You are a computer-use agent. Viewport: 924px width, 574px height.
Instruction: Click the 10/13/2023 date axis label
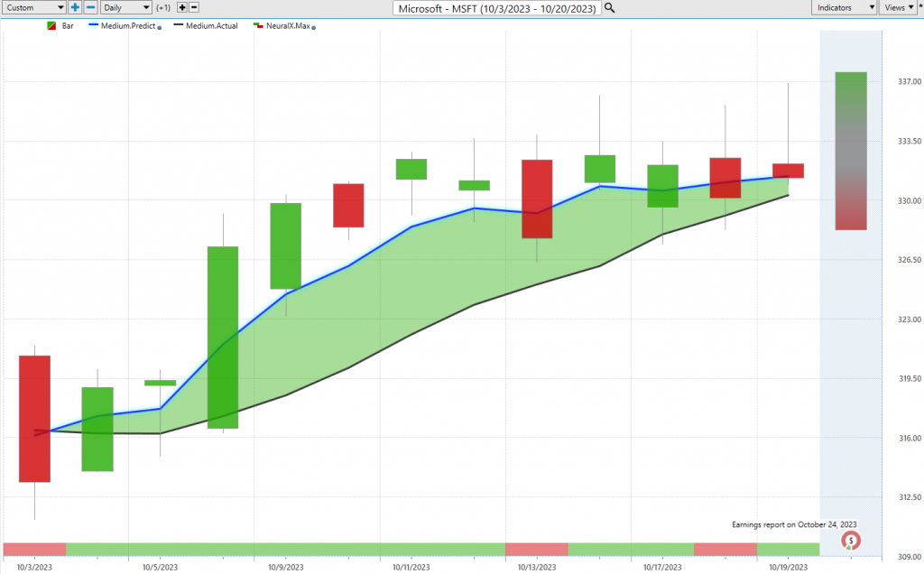pyautogui.click(x=537, y=567)
